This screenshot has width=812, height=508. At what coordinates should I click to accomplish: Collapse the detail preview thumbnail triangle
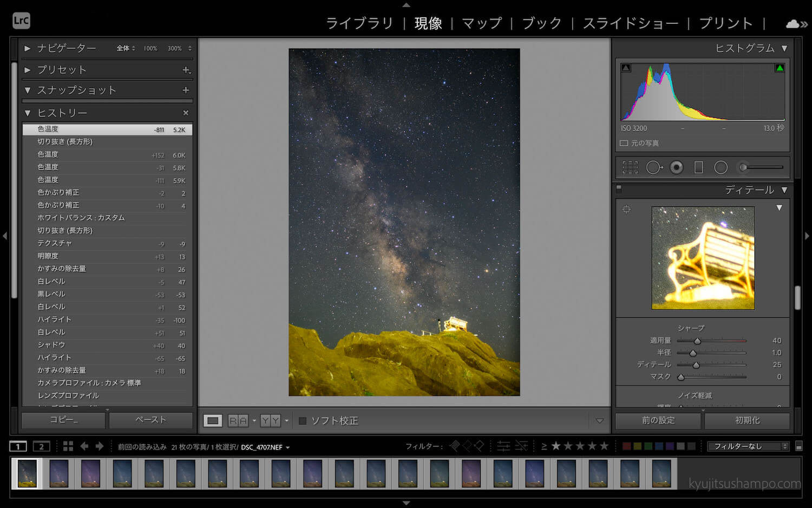(x=779, y=208)
